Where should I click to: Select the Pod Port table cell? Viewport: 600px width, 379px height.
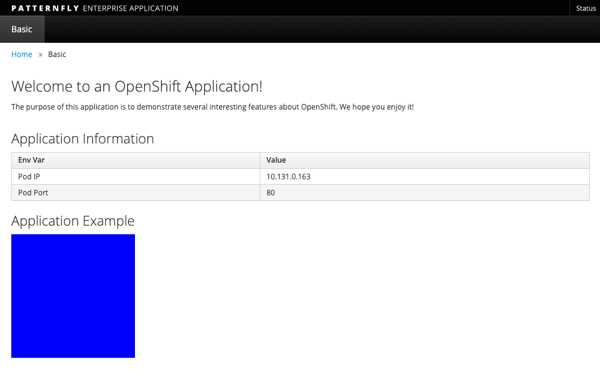pyautogui.click(x=136, y=193)
